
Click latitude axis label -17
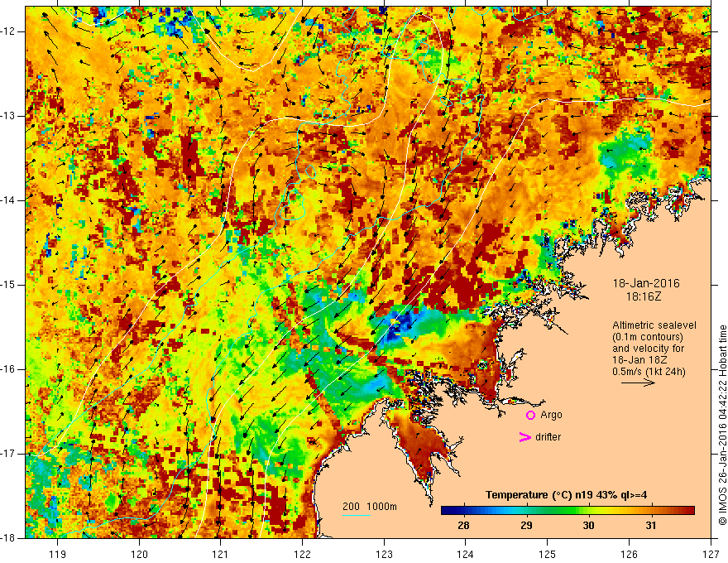coord(8,454)
